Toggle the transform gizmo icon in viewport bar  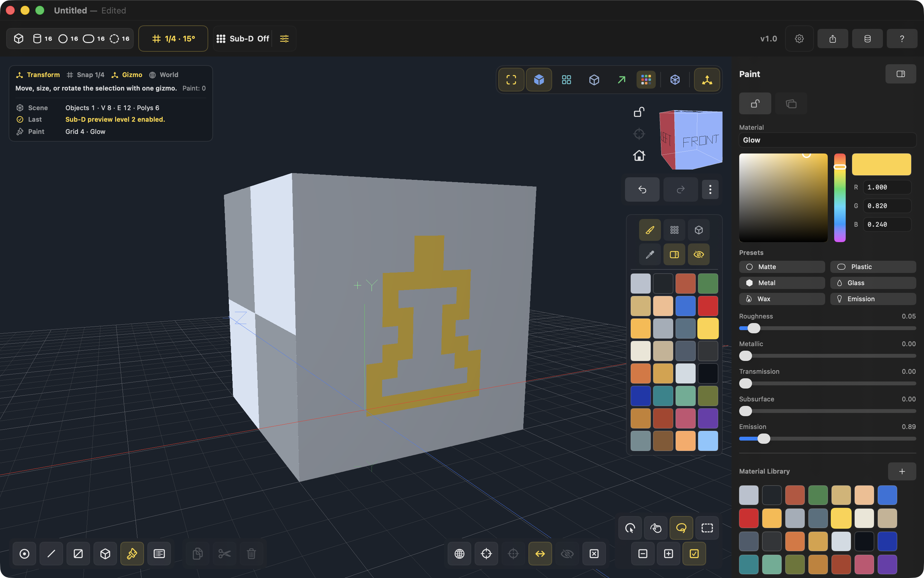click(707, 80)
